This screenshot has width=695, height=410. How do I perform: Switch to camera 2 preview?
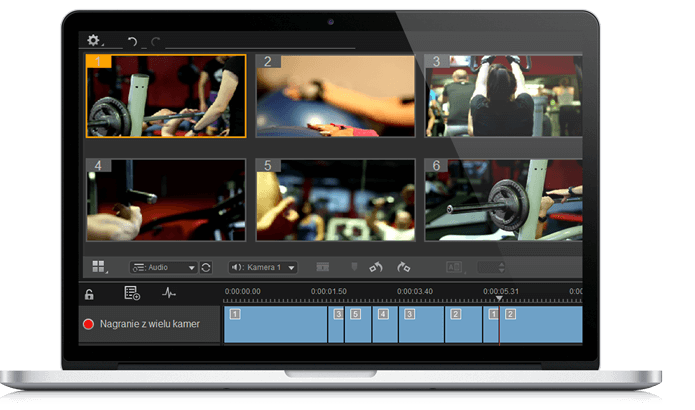tap(335, 96)
